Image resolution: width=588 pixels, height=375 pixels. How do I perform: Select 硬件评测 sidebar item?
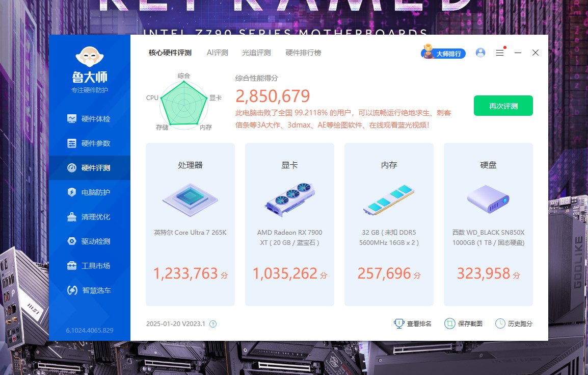(90, 168)
